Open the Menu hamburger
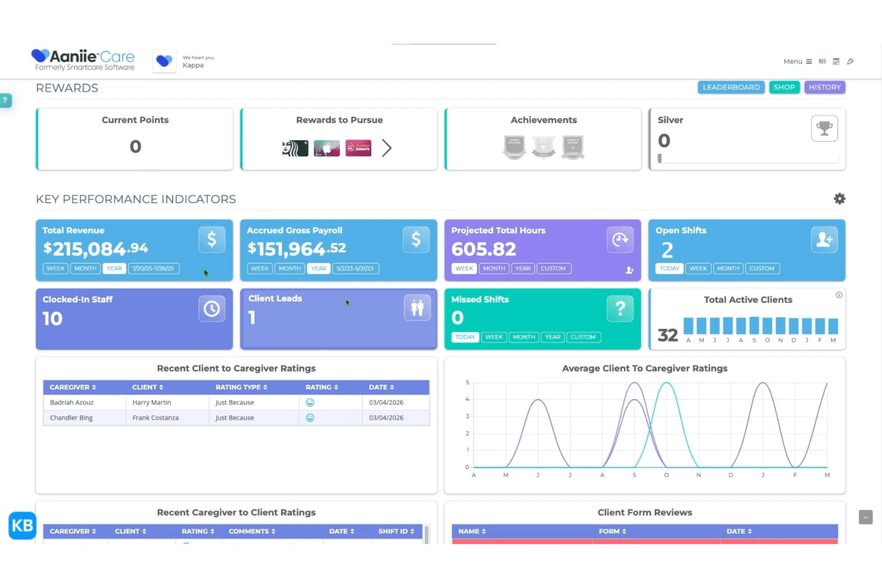This screenshot has height=588, width=882. pyautogui.click(x=797, y=61)
